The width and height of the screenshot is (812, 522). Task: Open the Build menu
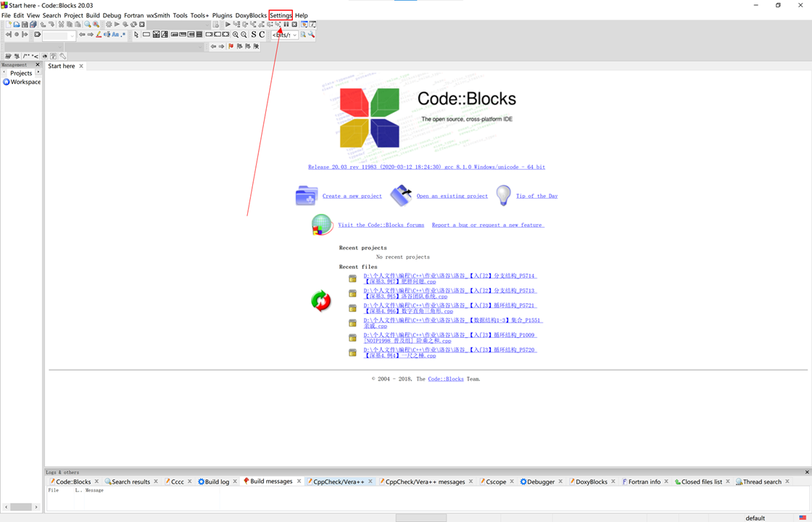93,15
